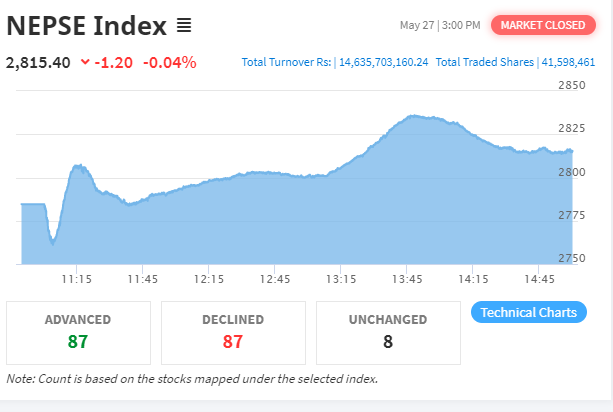
Task: Click the index value 2,815.40
Action: (38, 63)
